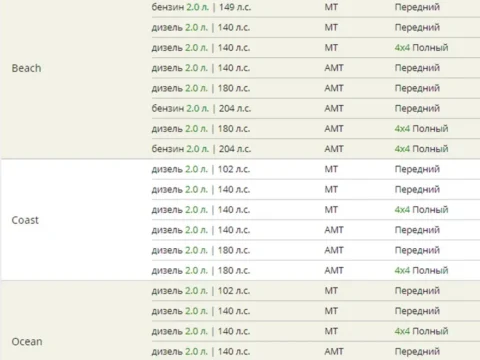Click 'Передний' in Ocean 102 л.с. row

417,291
